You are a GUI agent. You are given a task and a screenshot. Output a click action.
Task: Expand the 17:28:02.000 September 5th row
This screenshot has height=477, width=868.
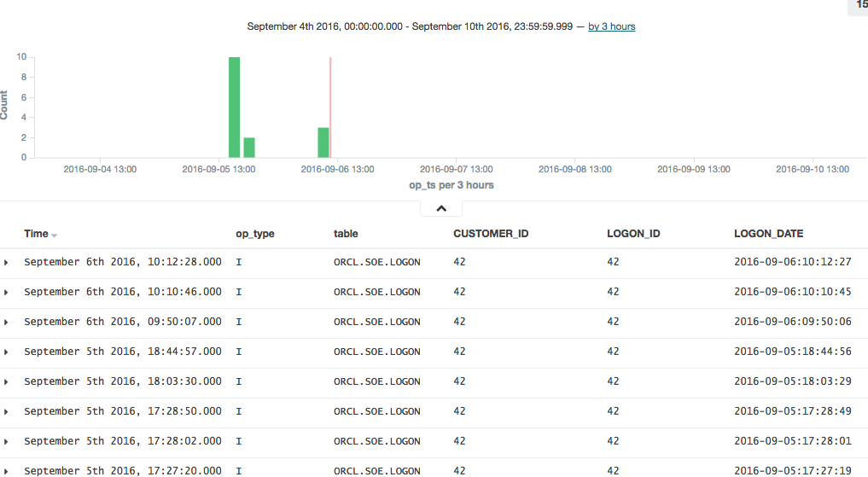(x=7, y=442)
